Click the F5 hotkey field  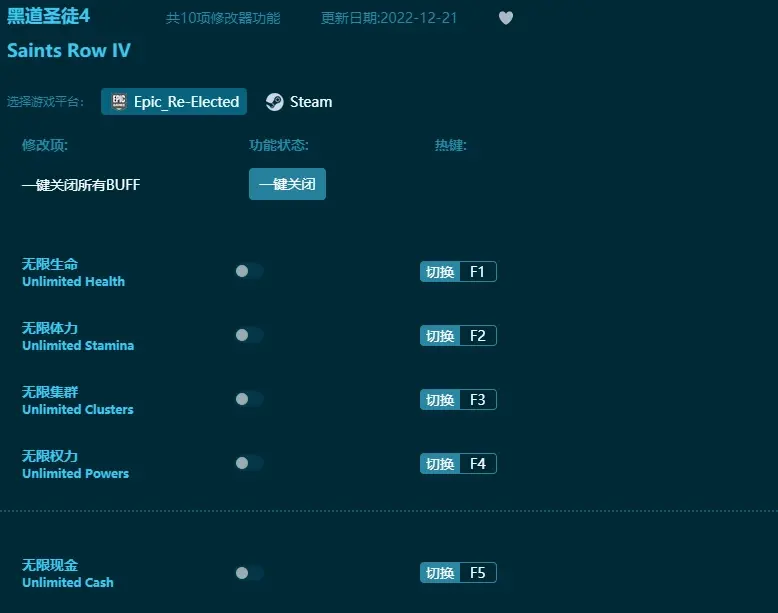[478, 573]
